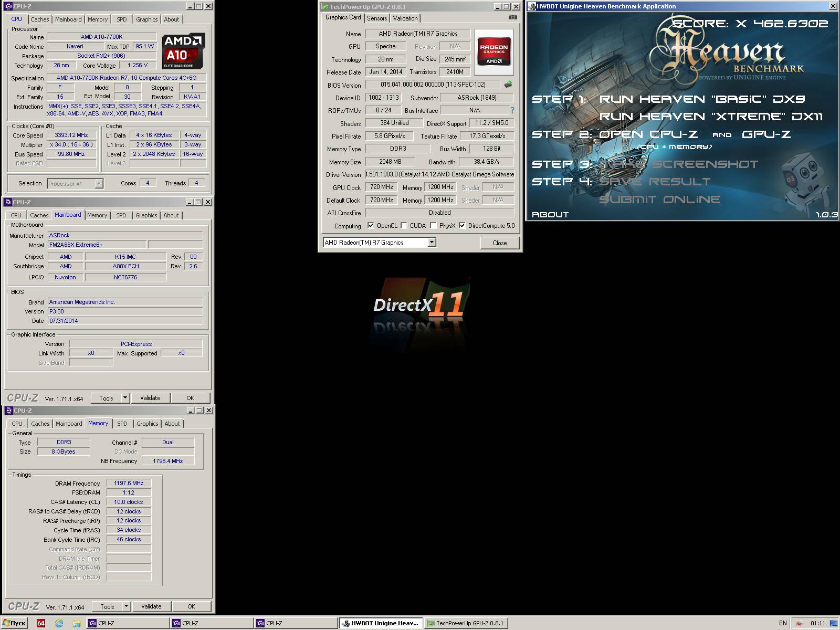
Task: Click GPU-Z link in Heaven step 2
Action: click(766, 134)
